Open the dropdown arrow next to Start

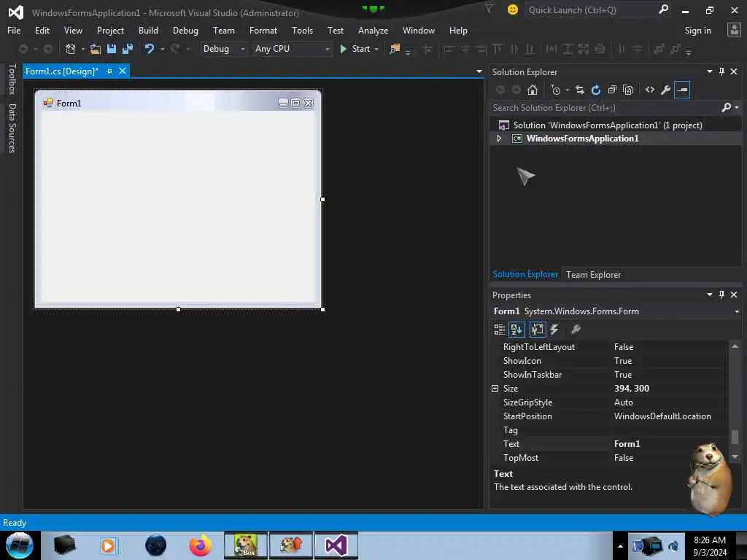click(376, 49)
